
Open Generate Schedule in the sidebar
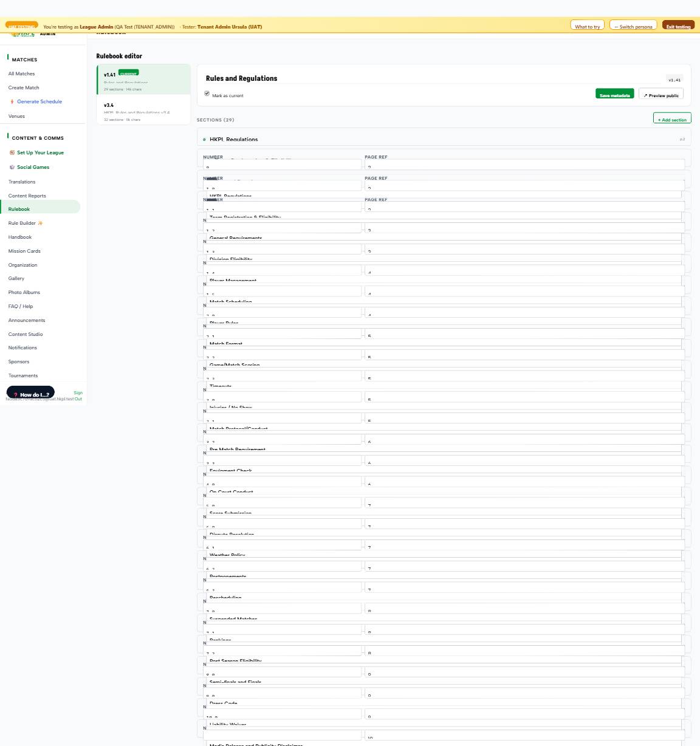(x=39, y=101)
